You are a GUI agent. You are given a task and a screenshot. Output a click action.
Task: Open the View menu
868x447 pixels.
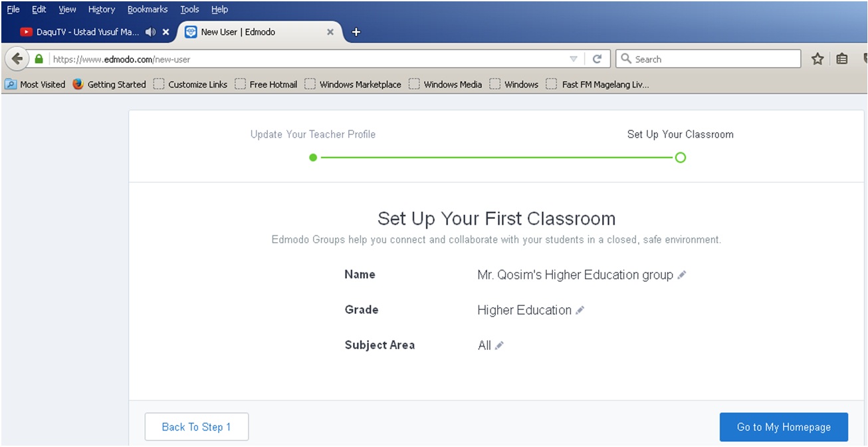click(x=67, y=9)
